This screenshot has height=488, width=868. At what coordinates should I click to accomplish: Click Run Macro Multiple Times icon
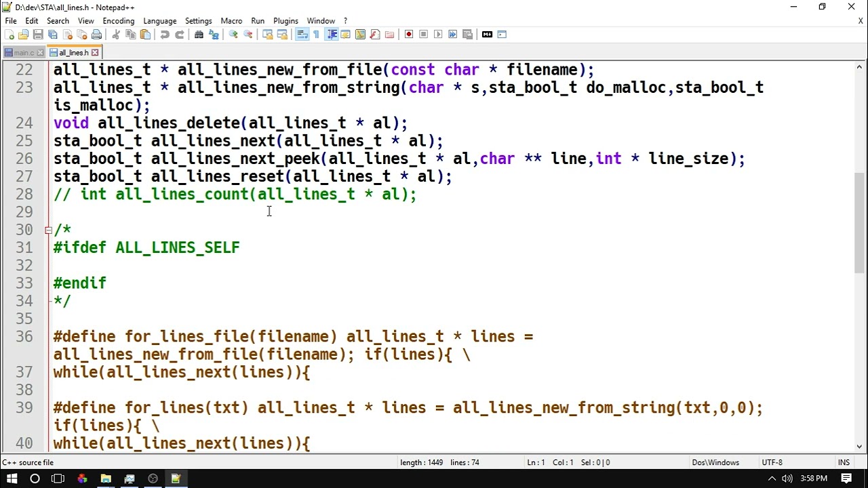[453, 35]
